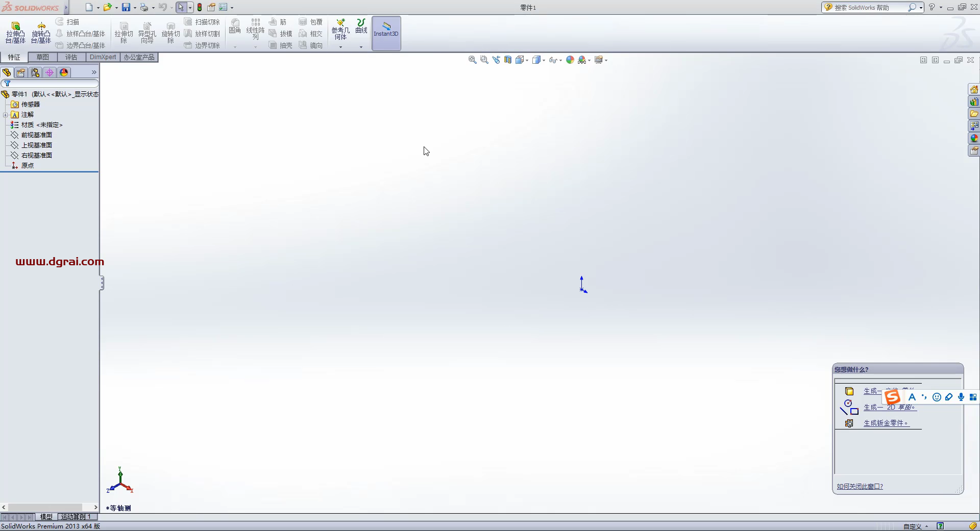Switch to the Evaluate (评估) tab
The image size is (980, 531).
pos(71,57)
